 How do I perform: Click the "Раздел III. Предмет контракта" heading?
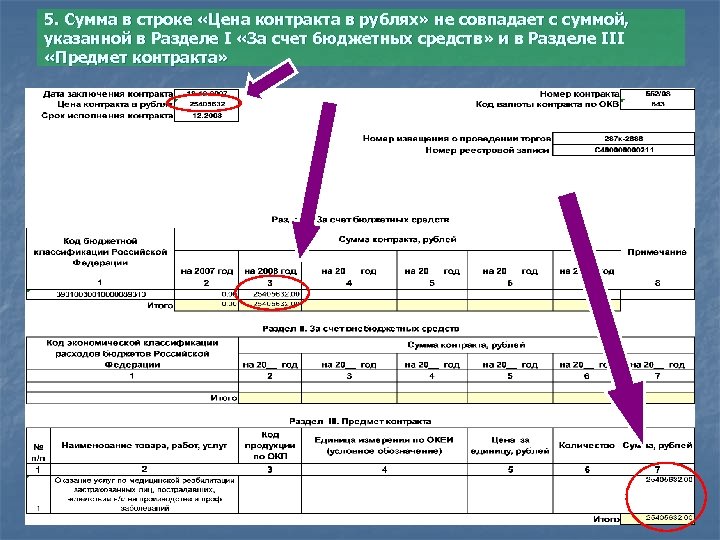click(x=360, y=421)
